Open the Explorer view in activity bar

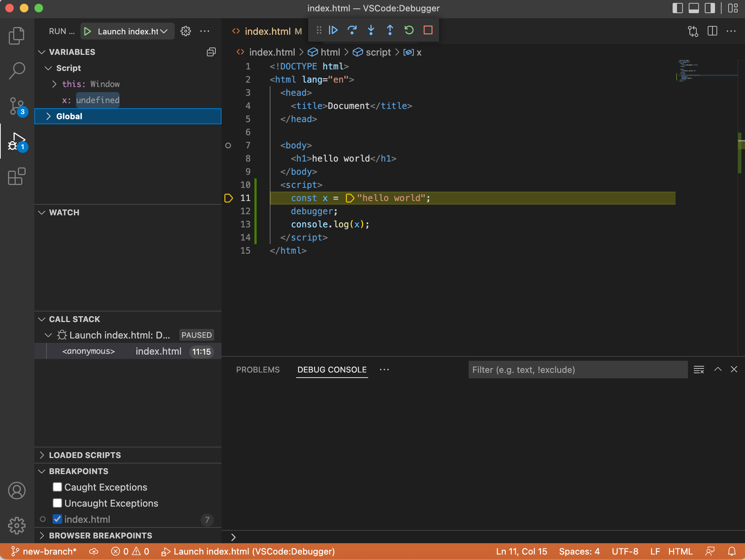tap(16, 35)
